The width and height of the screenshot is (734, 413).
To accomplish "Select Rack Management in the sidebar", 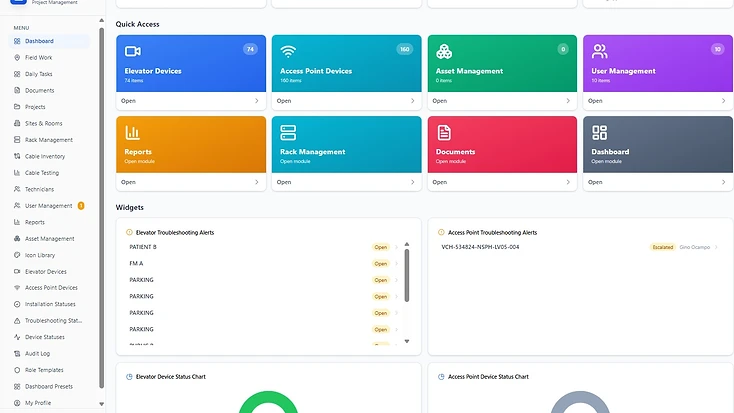I will click(49, 140).
